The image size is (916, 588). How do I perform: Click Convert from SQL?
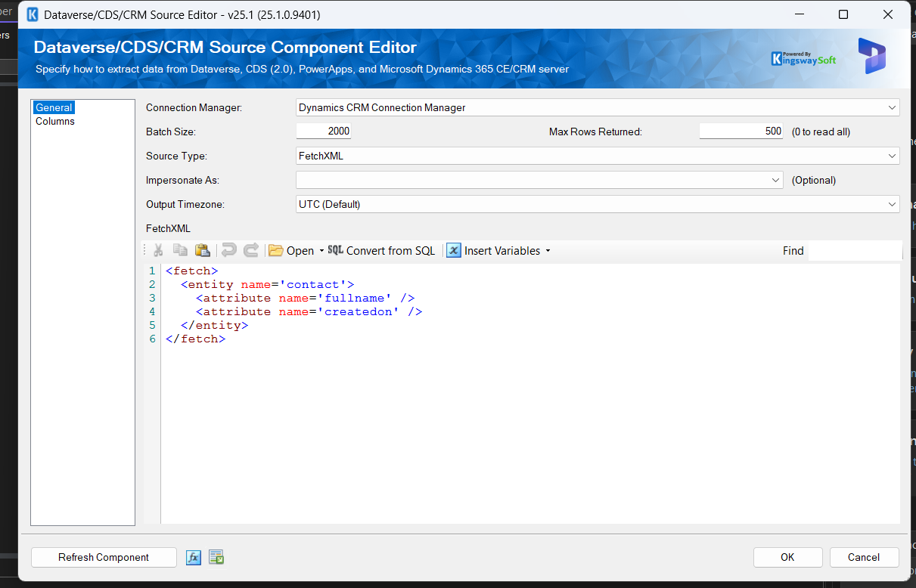(381, 251)
